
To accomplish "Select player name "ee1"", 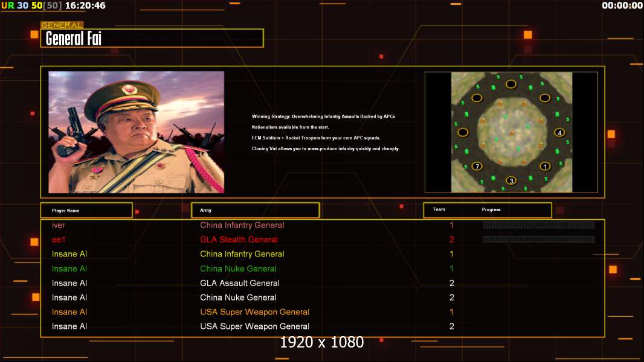I will tap(59, 240).
